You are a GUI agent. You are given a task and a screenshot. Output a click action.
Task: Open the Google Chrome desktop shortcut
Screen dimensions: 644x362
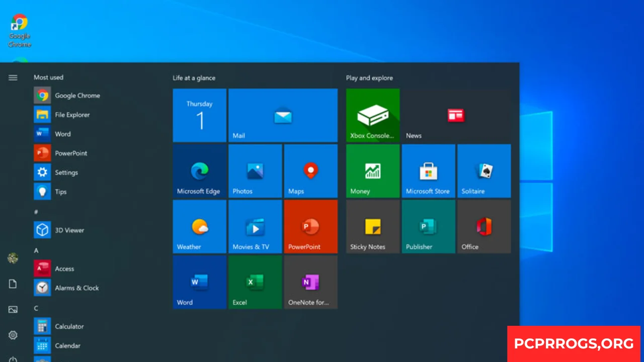20,31
